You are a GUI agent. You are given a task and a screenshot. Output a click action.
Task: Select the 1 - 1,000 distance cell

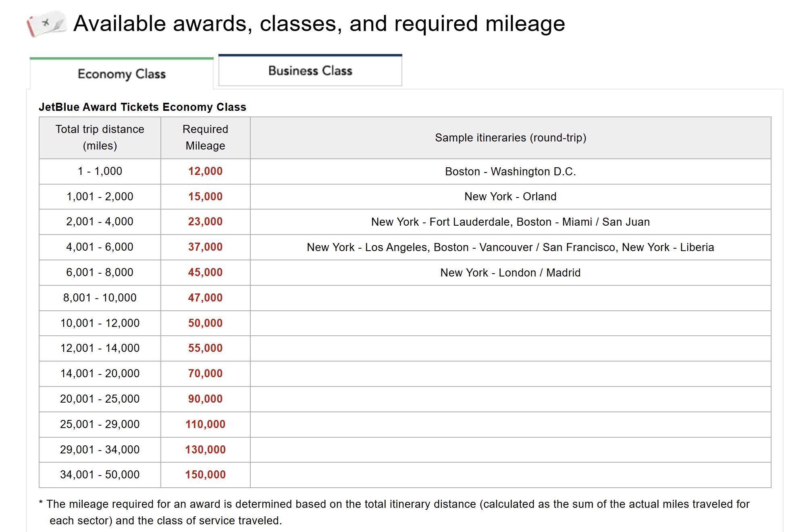point(100,171)
